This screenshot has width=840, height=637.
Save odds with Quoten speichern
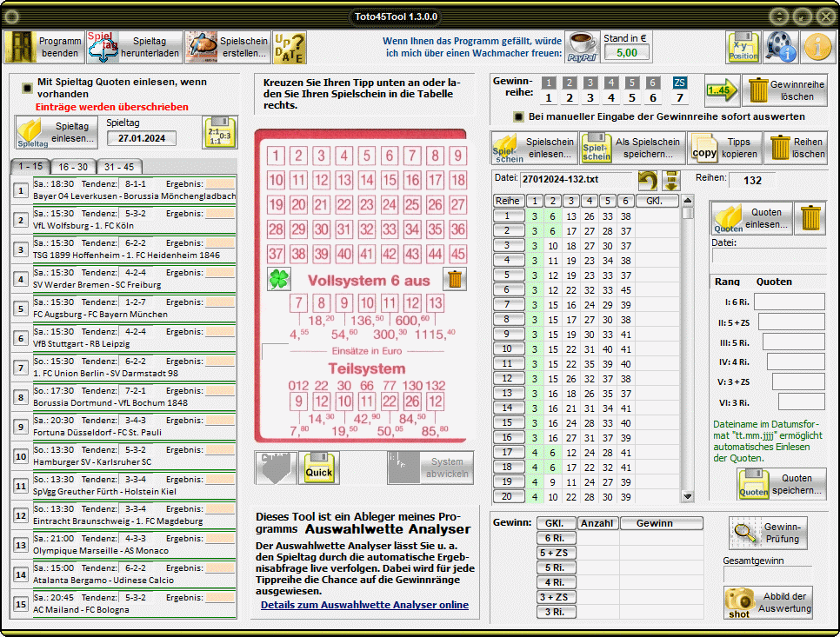click(x=782, y=484)
